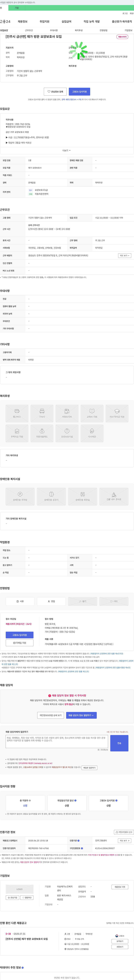Switch to the 기업정보 tab
The image size is (134, 980).
click(x=128, y=30)
